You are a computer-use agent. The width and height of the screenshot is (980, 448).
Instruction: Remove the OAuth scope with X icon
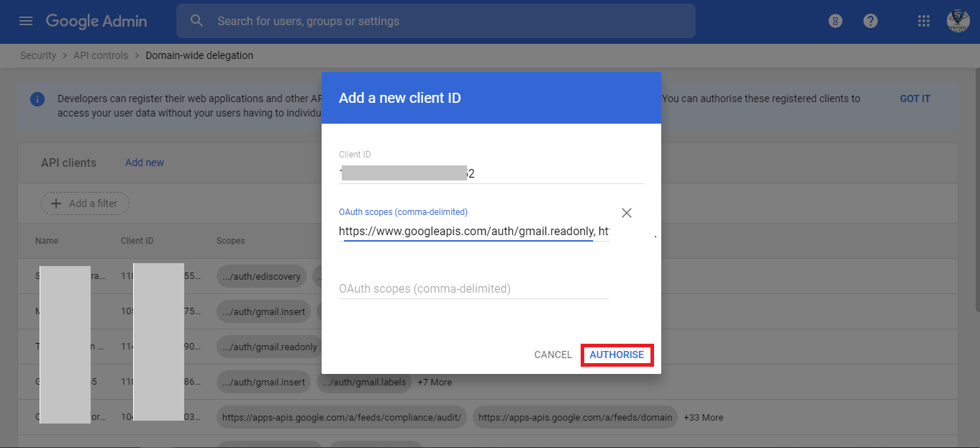pyautogui.click(x=627, y=213)
